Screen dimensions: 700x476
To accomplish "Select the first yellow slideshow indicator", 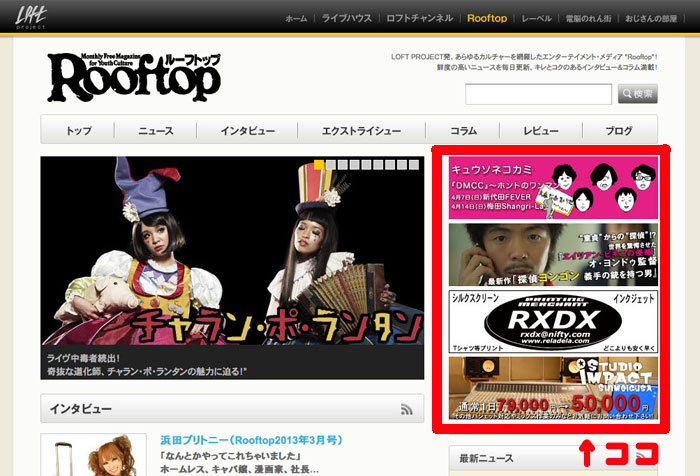I will pyautogui.click(x=319, y=165).
